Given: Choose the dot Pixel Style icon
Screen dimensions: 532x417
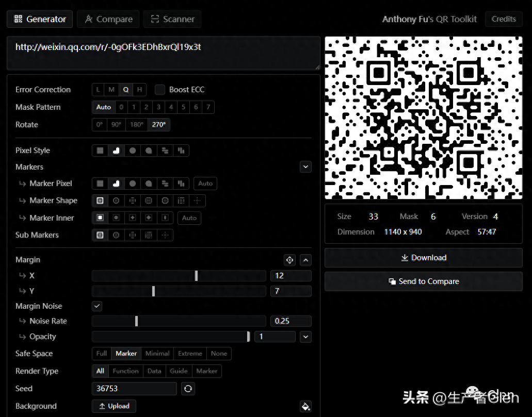Looking at the screenshot, I should click(x=133, y=151).
